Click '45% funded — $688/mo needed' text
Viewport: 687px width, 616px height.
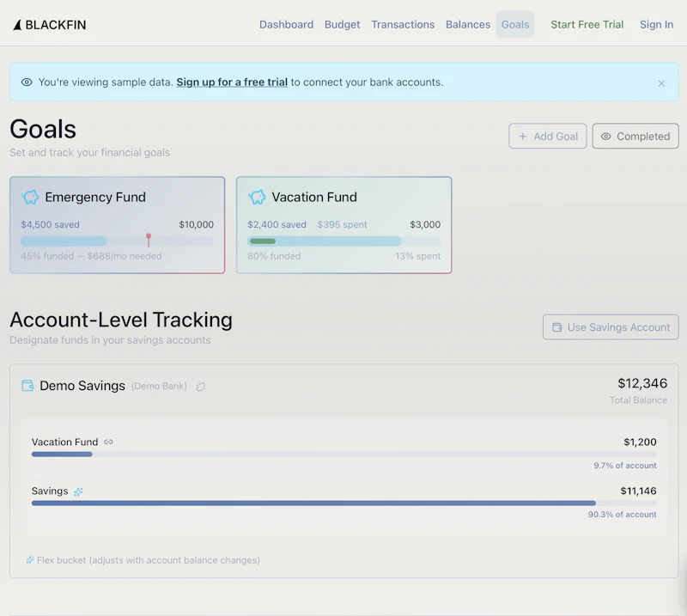pyautogui.click(x=91, y=256)
